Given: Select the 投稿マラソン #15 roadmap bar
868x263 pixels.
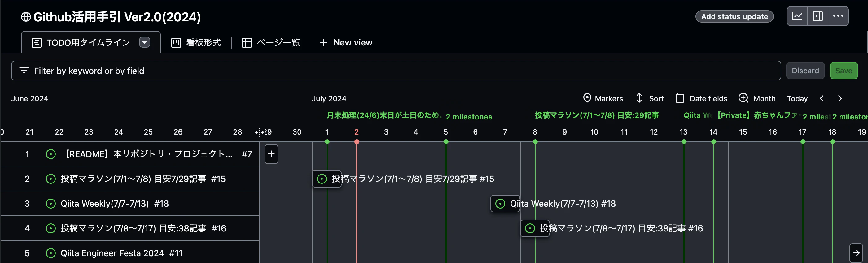Looking at the screenshot, I should pyautogui.click(x=327, y=179).
